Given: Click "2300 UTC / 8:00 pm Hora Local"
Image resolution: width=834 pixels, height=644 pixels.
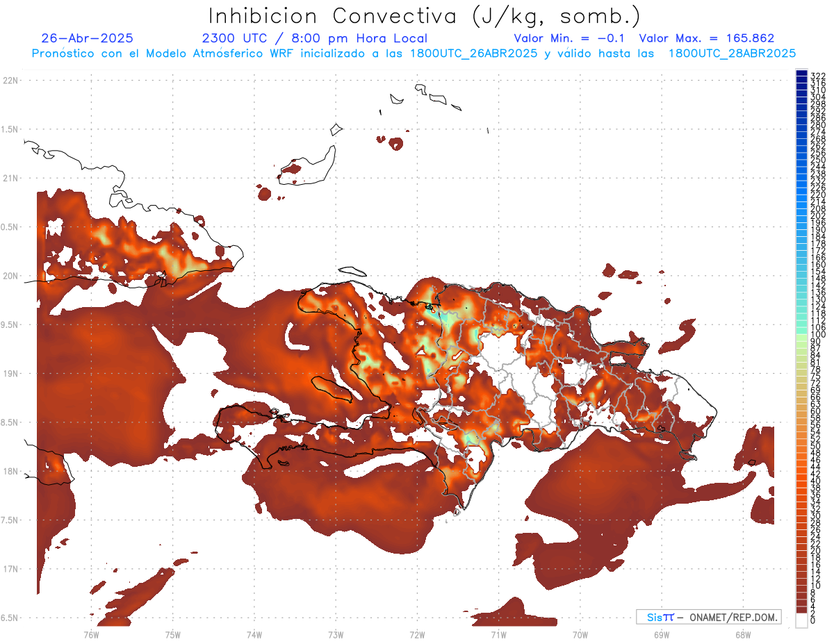Looking at the screenshot, I should tap(315, 38).
